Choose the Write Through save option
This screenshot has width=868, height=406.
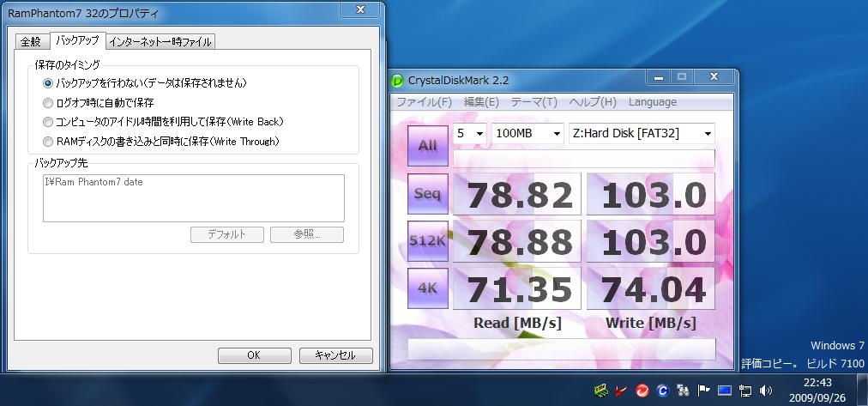pyautogui.click(x=48, y=142)
